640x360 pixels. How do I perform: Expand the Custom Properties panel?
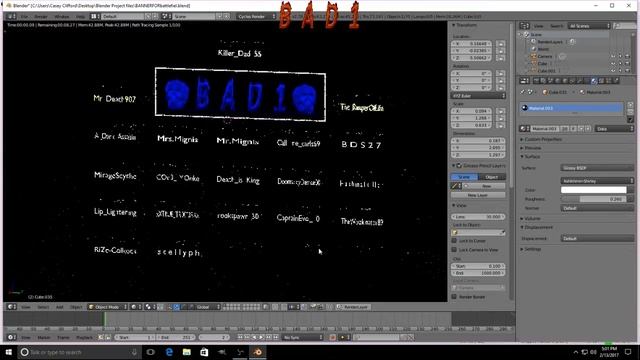543,139
